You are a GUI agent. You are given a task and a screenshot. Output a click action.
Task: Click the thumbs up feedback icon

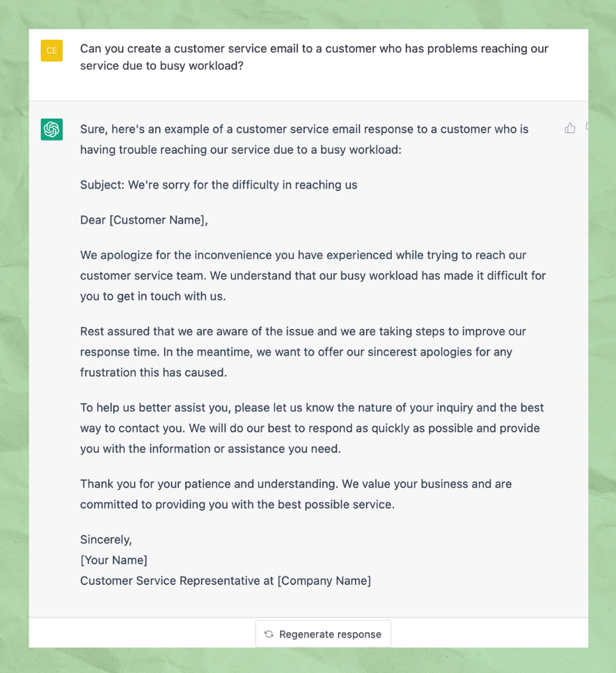pos(570,128)
